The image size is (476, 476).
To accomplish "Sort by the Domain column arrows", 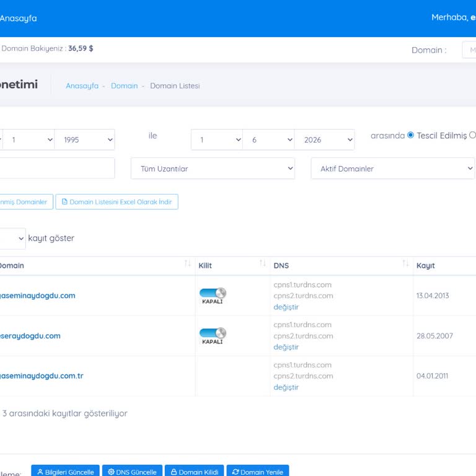I will [188, 263].
